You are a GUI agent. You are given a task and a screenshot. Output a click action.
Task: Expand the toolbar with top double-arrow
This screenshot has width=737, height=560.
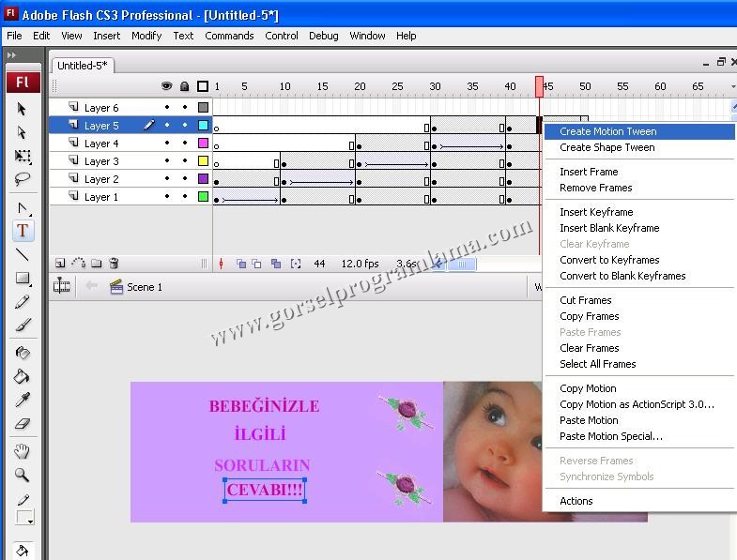(11, 55)
